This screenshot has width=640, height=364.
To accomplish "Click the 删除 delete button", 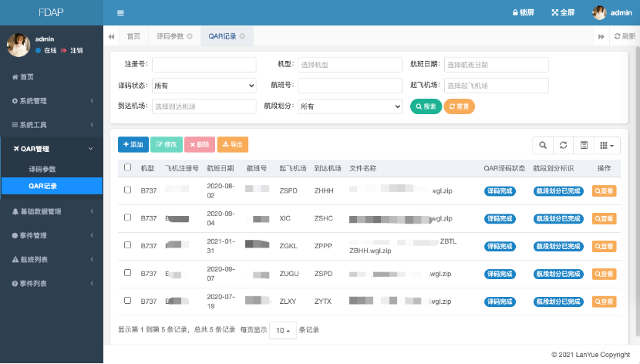I will click(200, 144).
